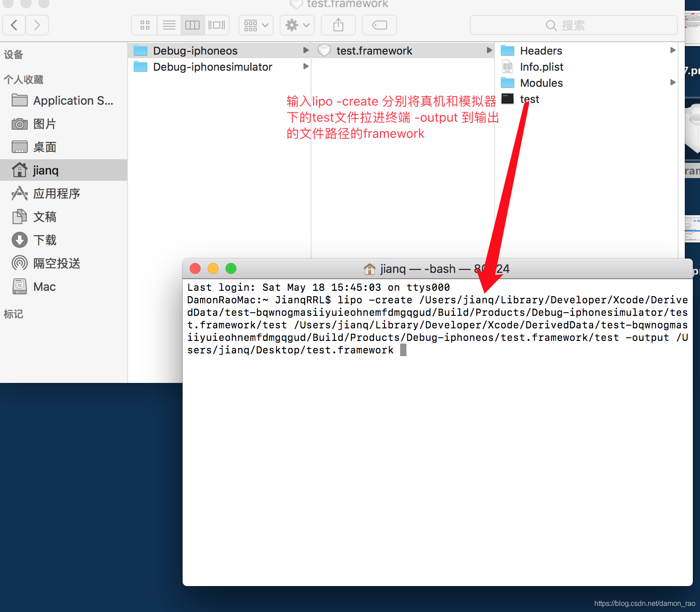Go forward in Finder history
700x612 pixels.
pyautogui.click(x=37, y=25)
